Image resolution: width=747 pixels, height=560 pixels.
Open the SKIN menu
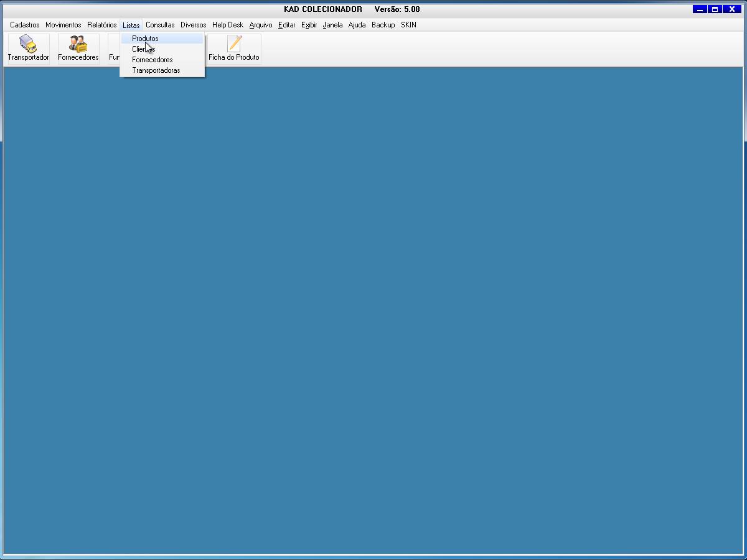tap(409, 25)
